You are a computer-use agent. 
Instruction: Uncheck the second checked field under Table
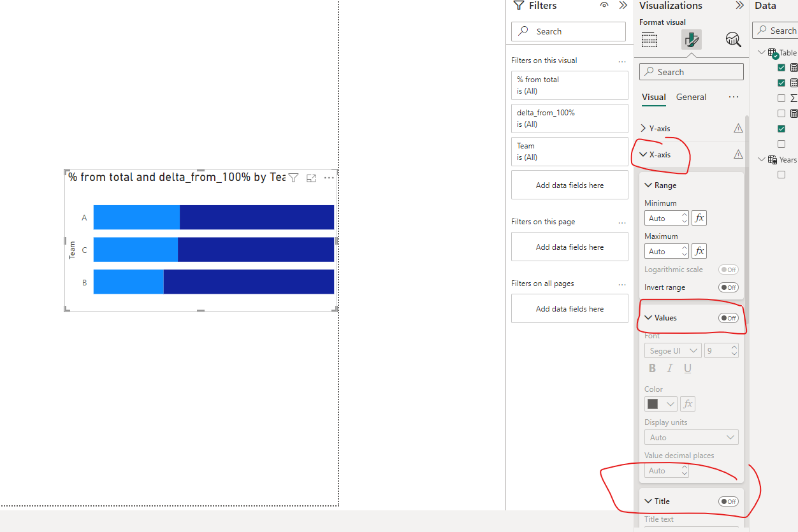pos(781,83)
